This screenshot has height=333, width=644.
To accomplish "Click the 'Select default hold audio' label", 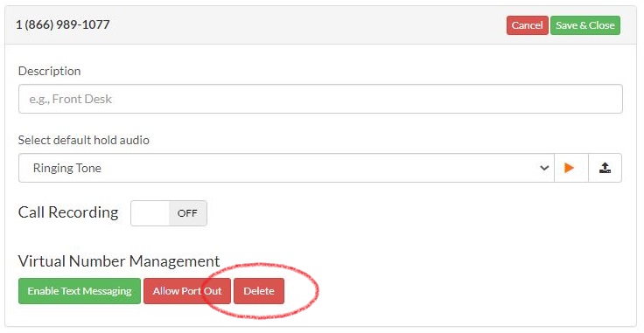I will point(84,140).
